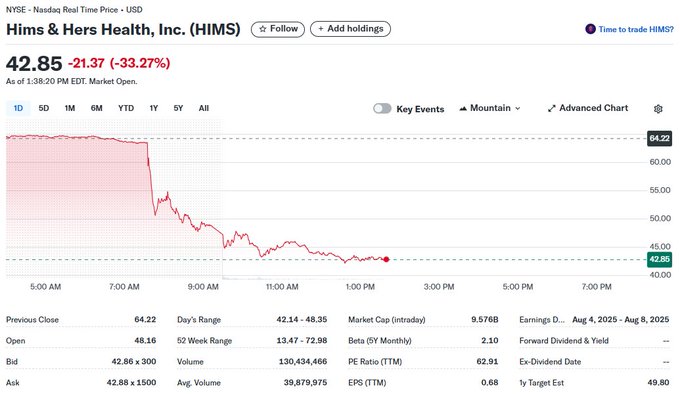Click the red current price dot
The image size is (680, 394).
point(386,259)
